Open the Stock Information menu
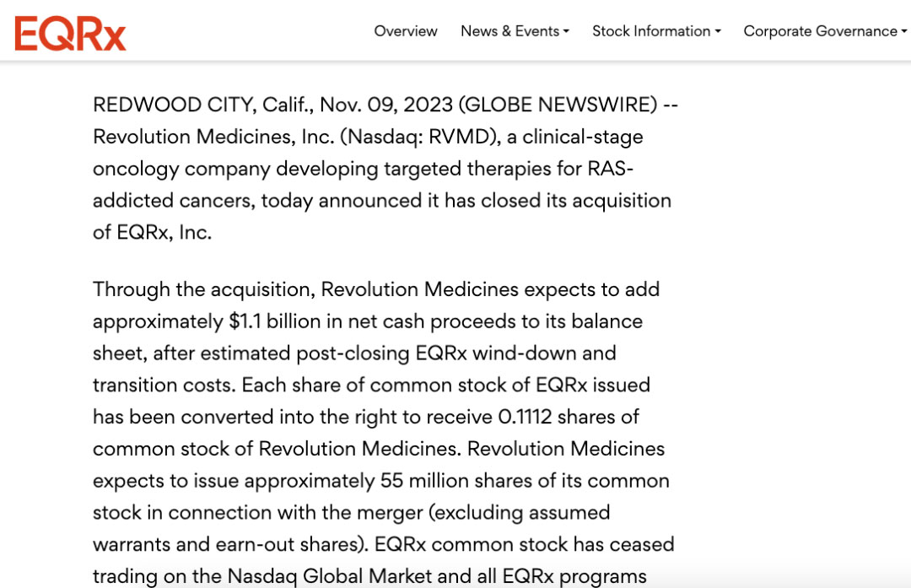The height and width of the screenshot is (588, 911). [x=651, y=31]
